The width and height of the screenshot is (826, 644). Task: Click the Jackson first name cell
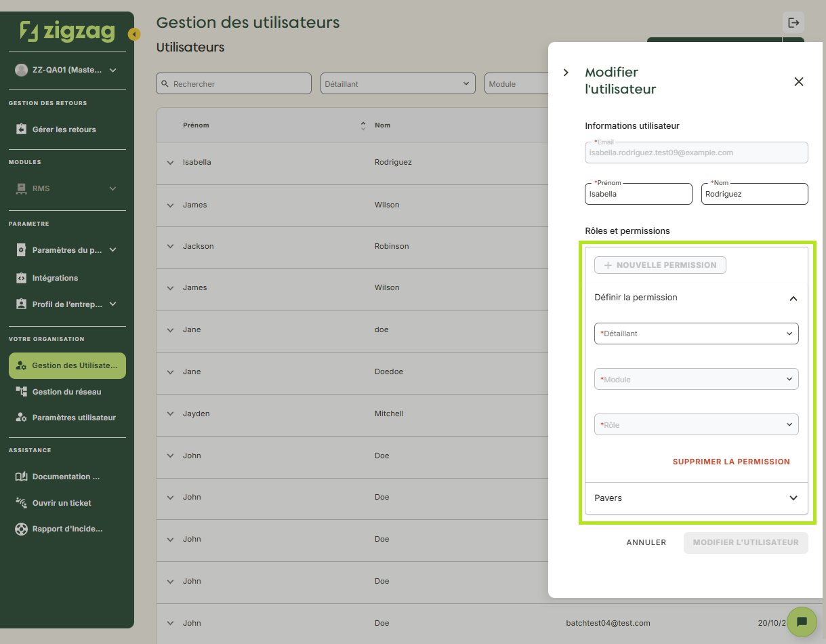click(x=198, y=246)
